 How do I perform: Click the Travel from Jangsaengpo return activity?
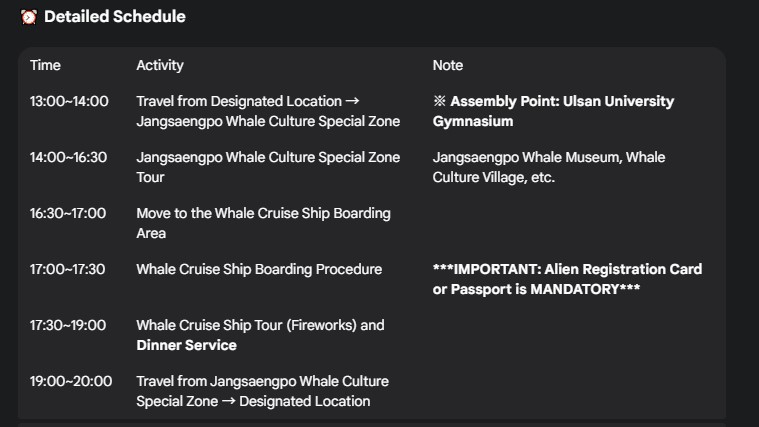coord(262,391)
